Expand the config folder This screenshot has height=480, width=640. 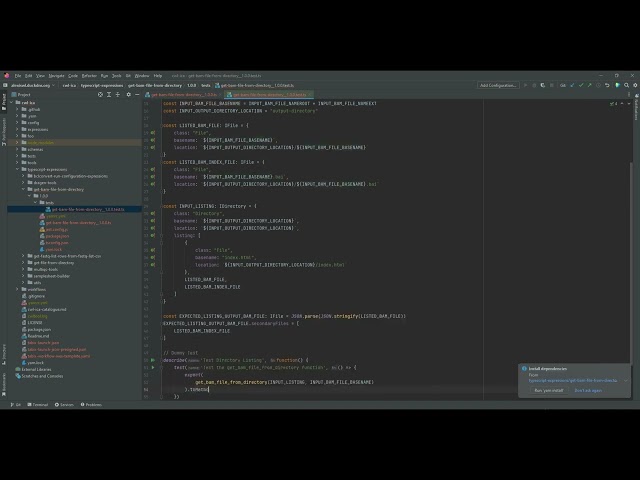[x=17, y=123]
